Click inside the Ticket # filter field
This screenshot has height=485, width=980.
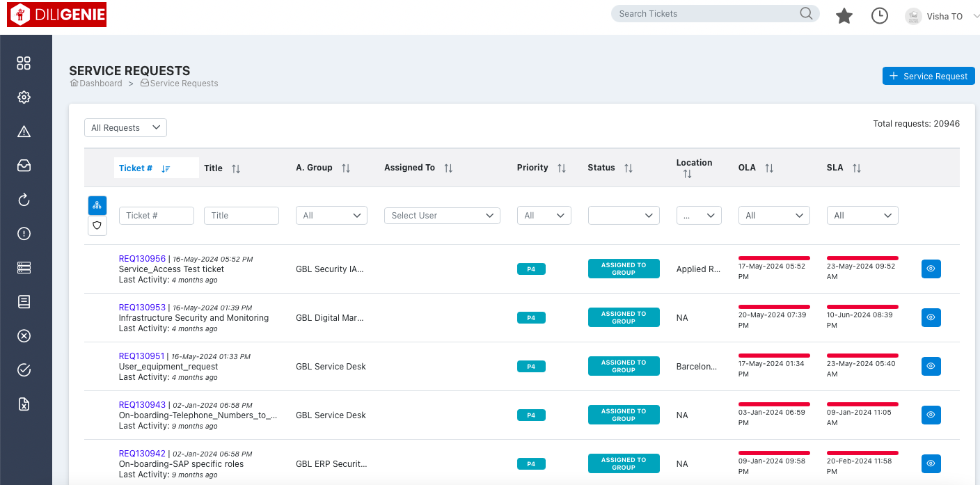pos(156,215)
